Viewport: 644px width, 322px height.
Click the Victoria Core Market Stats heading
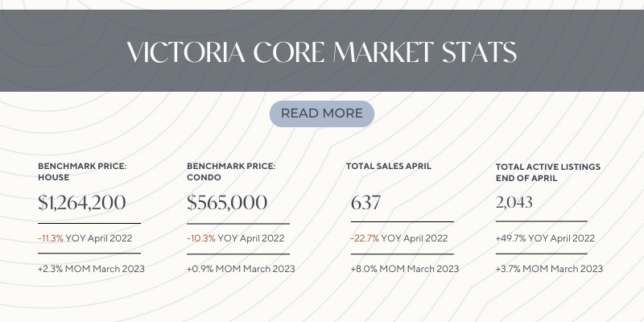(x=321, y=52)
